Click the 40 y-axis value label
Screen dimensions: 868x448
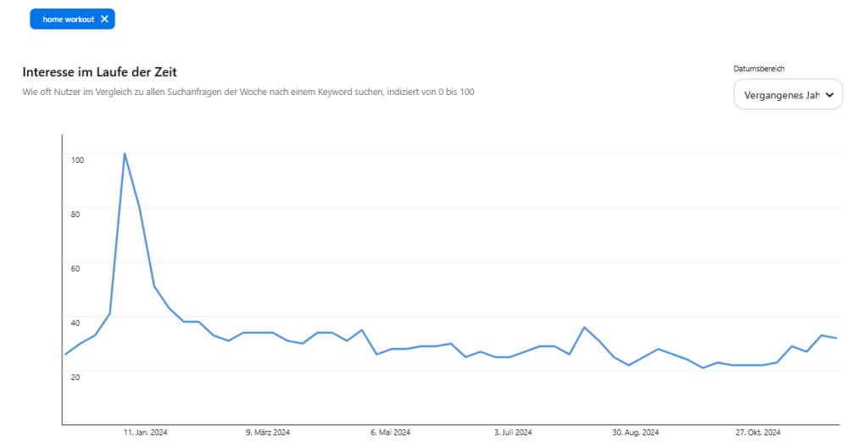75,322
